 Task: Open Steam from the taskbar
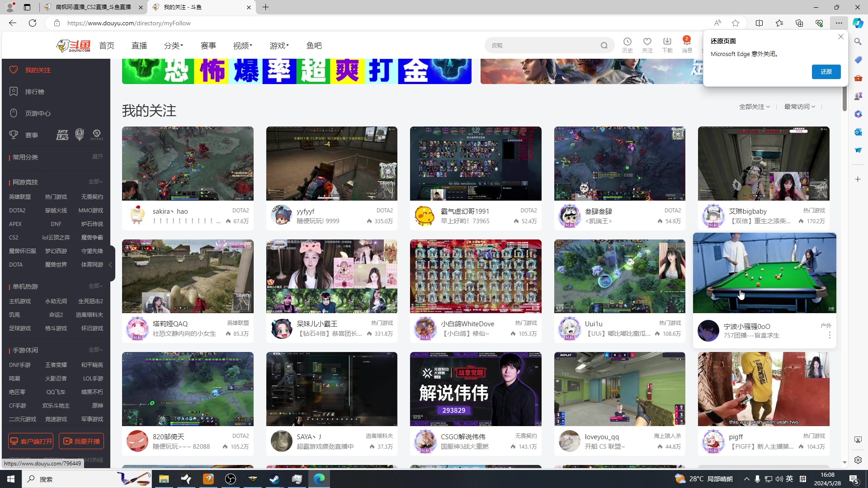[x=274, y=479]
